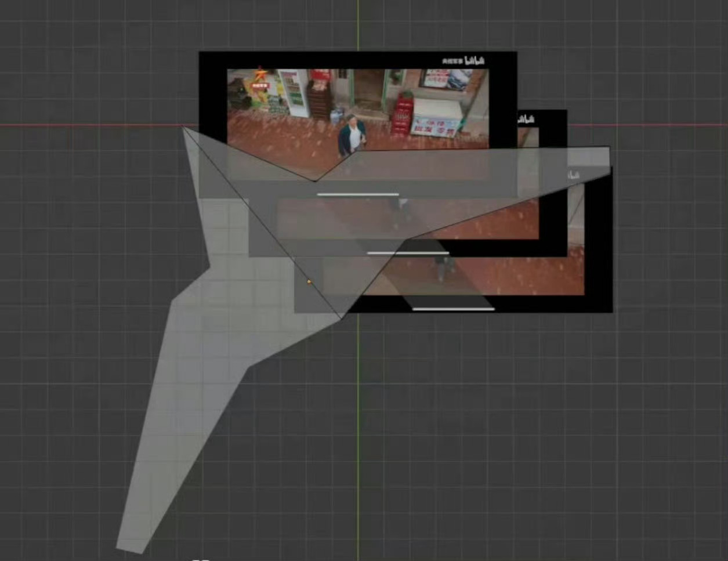
Task: Click the white bar under the rearmost image
Action: (x=454, y=309)
